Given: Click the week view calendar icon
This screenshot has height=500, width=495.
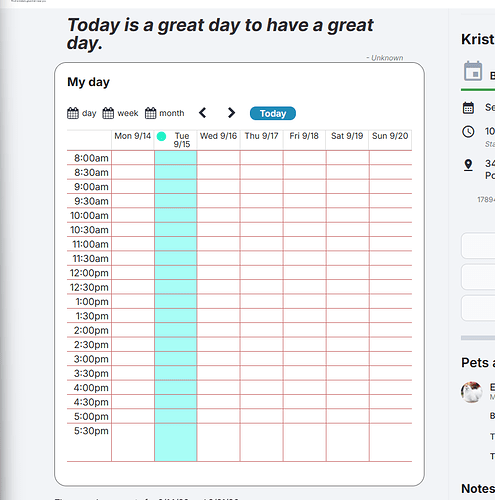Looking at the screenshot, I should click(108, 113).
